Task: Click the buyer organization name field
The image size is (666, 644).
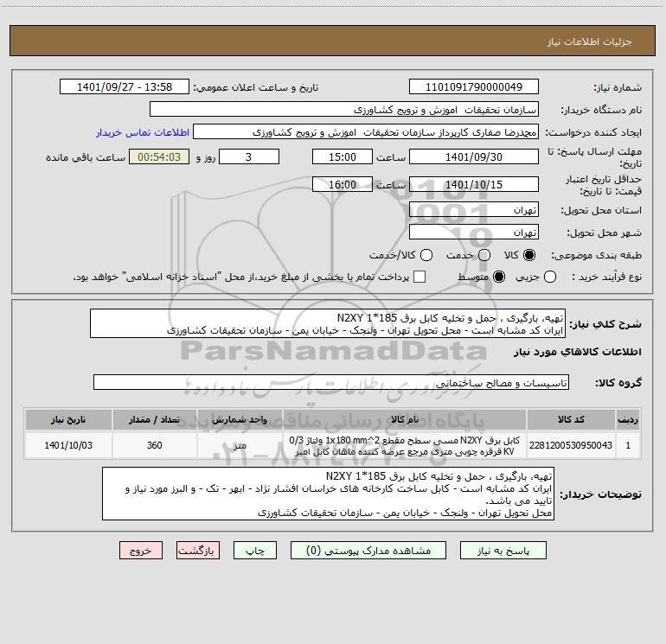Action: [344, 109]
